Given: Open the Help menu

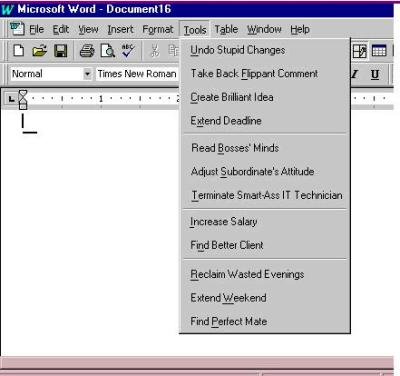Looking at the screenshot, I should point(300,29).
